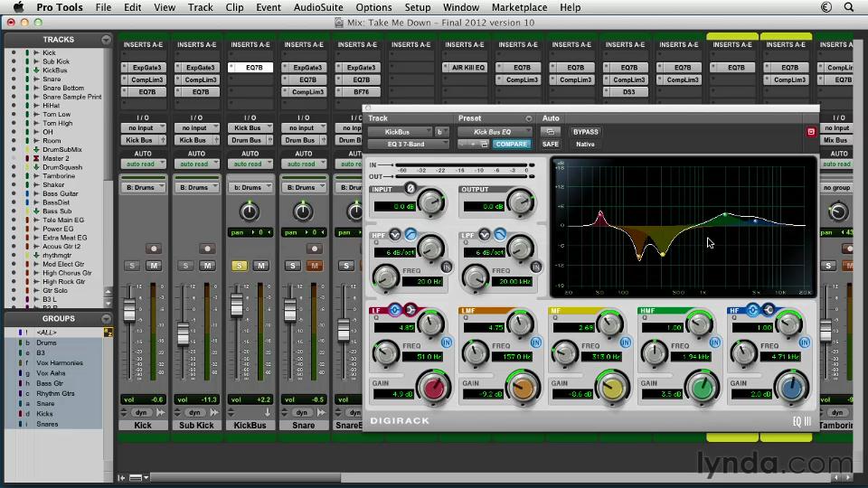The image size is (868, 488).
Task: Click the Sub Kick channel volume fader
Action: click(x=184, y=334)
